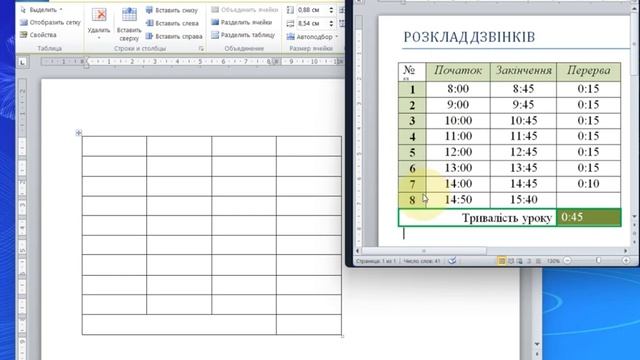
Task: Click the 8:00 cell
Action: (458, 89)
